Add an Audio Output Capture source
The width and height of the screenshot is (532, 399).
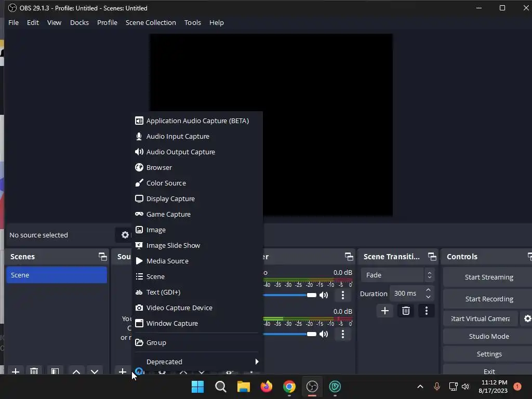(197, 152)
